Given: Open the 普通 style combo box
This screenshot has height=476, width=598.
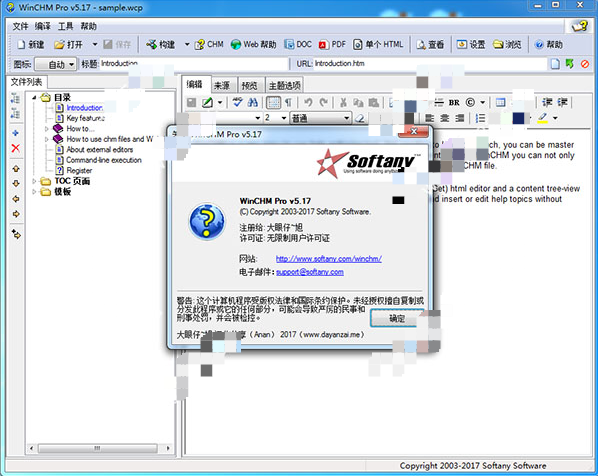Looking at the screenshot, I should [x=320, y=118].
